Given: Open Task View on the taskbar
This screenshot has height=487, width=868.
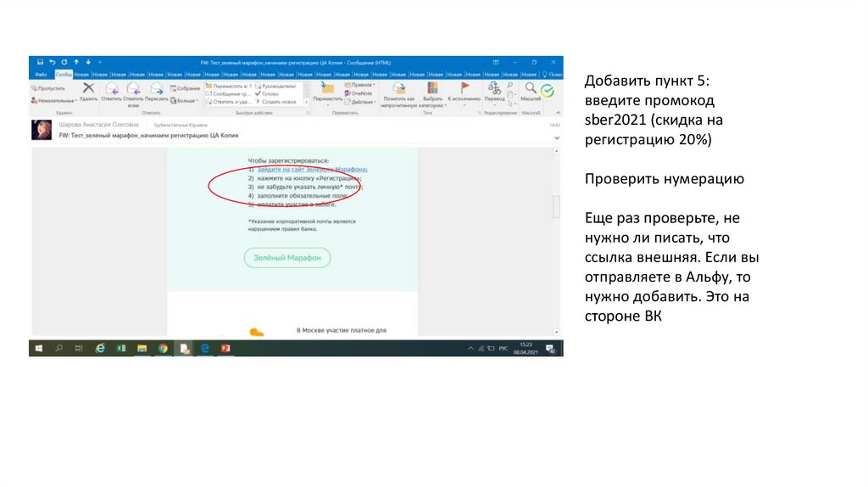Looking at the screenshot, I should [x=79, y=349].
